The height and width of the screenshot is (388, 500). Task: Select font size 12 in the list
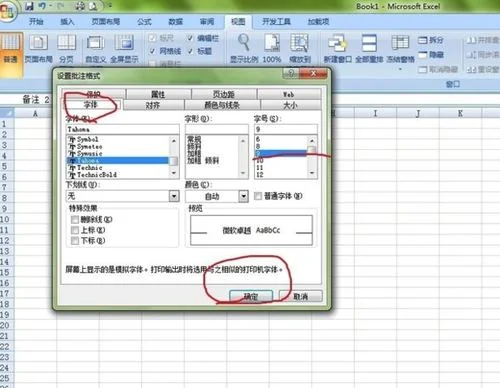(281, 175)
